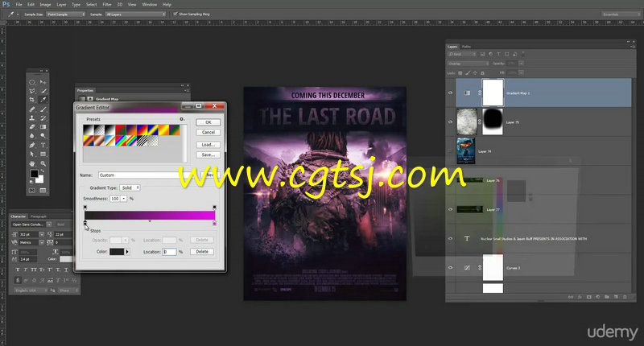The height and width of the screenshot is (346, 644).
Task: Select the Healing Brush tool
Action: point(32,109)
